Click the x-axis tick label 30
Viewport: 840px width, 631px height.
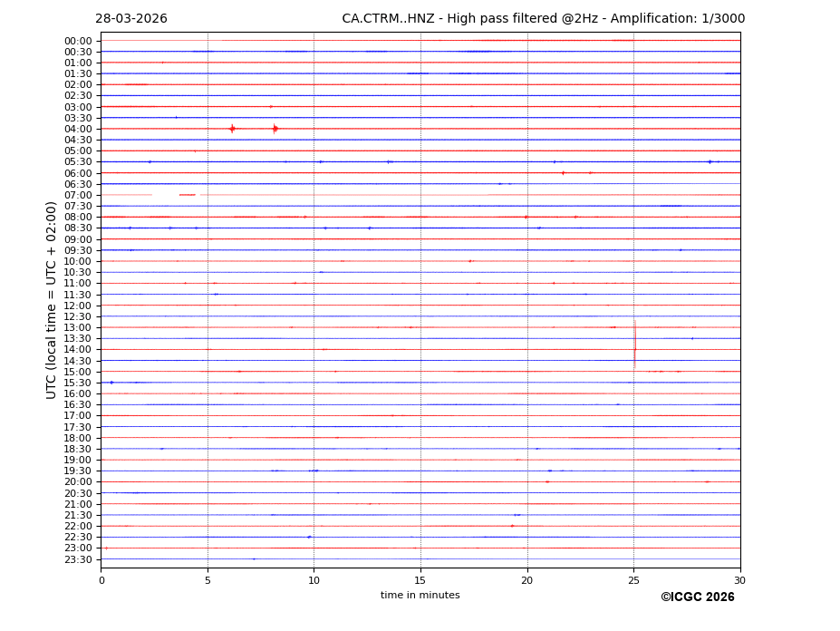click(739, 580)
